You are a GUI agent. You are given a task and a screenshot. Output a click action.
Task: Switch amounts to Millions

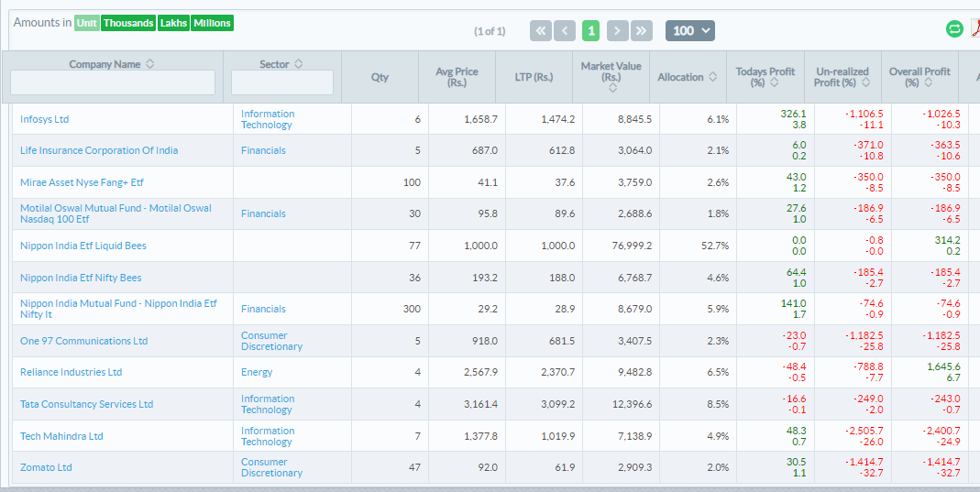tap(212, 23)
